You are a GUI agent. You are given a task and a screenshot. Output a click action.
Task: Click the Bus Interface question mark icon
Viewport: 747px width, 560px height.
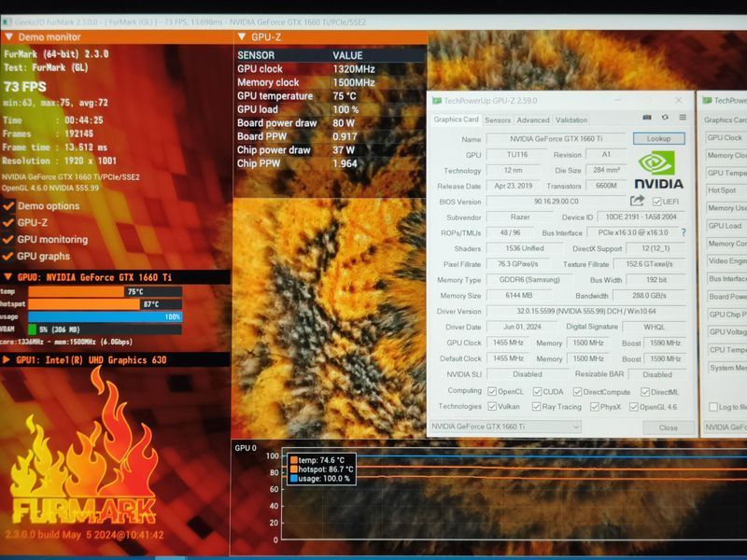(x=684, y=232)
